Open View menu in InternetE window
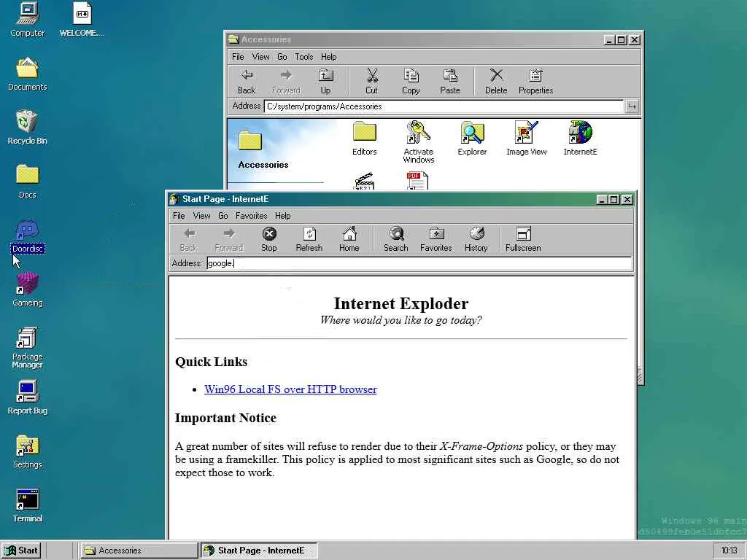Image resolution: width=747 pixels, height=560 pixels. coord(201,216)
